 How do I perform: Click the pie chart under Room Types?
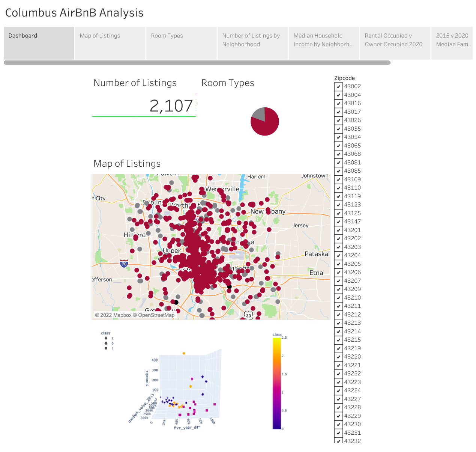click(x=265, y=121)
